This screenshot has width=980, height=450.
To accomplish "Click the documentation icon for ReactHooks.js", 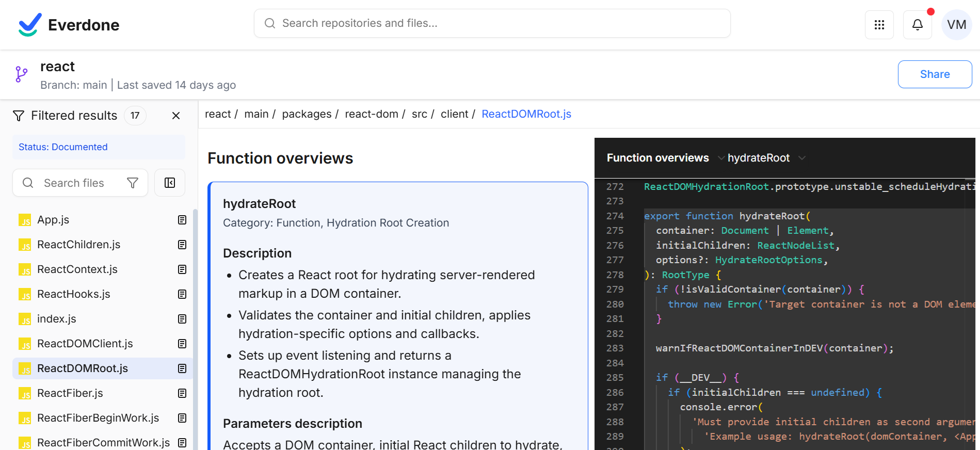I will pos(182,294).
